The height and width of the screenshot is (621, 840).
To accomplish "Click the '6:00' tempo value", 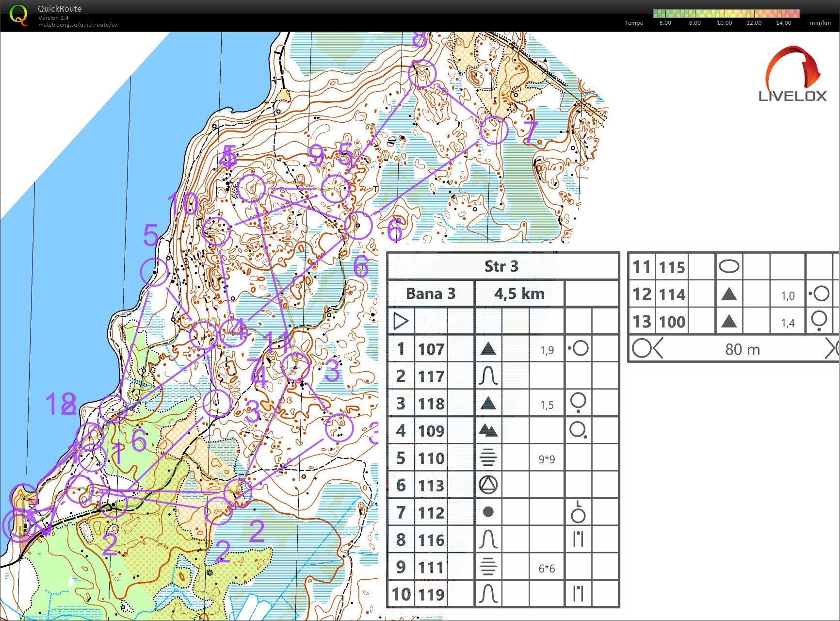I will point(665,23).
